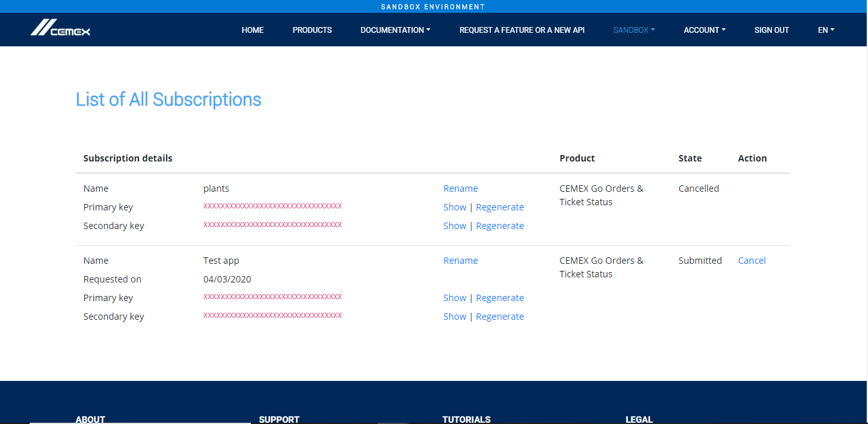Go to the Products page

312,30
